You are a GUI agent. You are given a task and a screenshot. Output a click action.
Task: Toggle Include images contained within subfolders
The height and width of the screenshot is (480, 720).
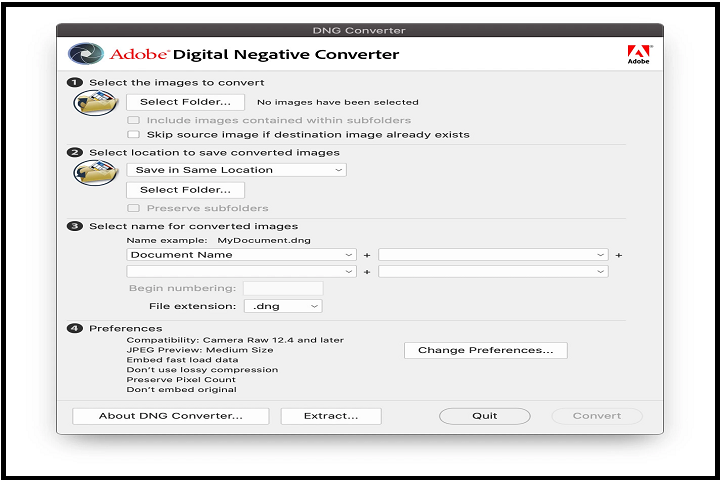point(133,120)
